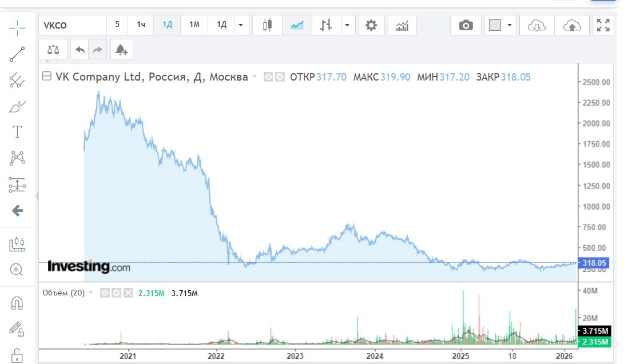Open the pitchfork and Gann tools
This screenshot has width=624, height=364.
coord(17,80)
